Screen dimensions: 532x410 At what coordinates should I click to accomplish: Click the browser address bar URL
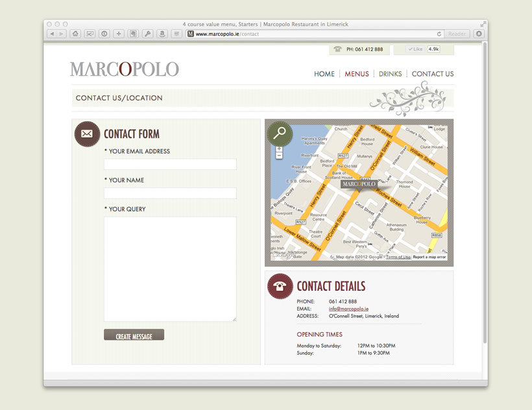(x=227, y=34)
